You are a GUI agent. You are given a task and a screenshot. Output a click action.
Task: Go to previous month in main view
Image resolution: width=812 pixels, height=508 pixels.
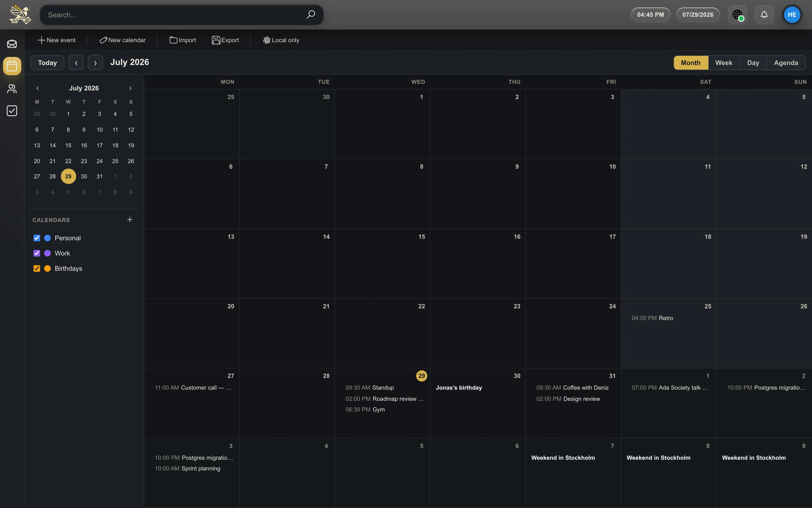76,63
